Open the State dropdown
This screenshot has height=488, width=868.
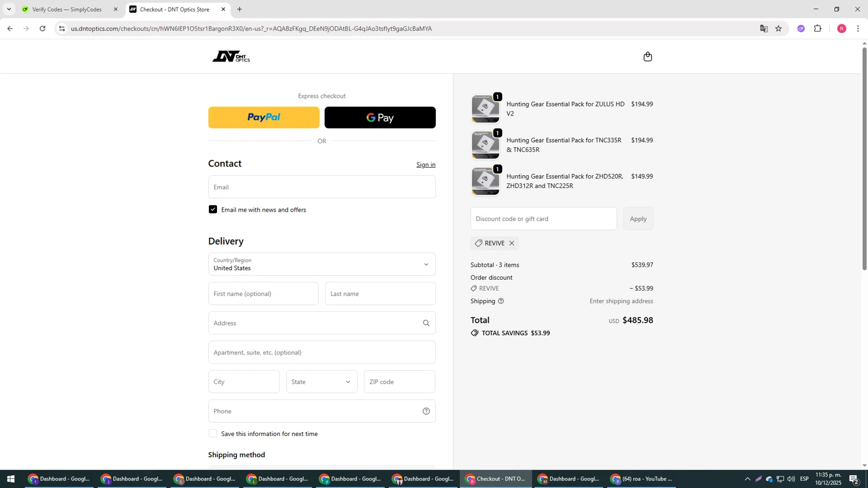[322, 382]
